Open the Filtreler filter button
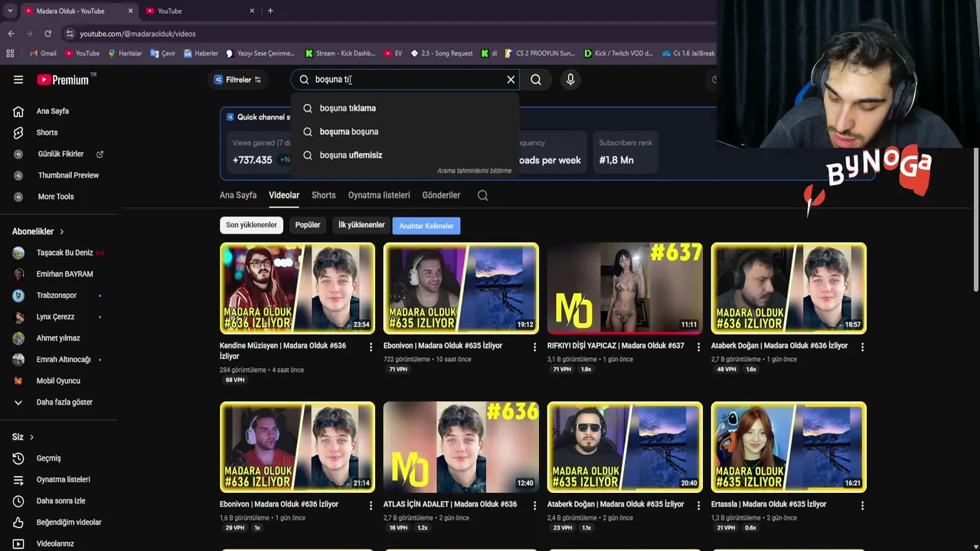 click(x=237, y=80)
